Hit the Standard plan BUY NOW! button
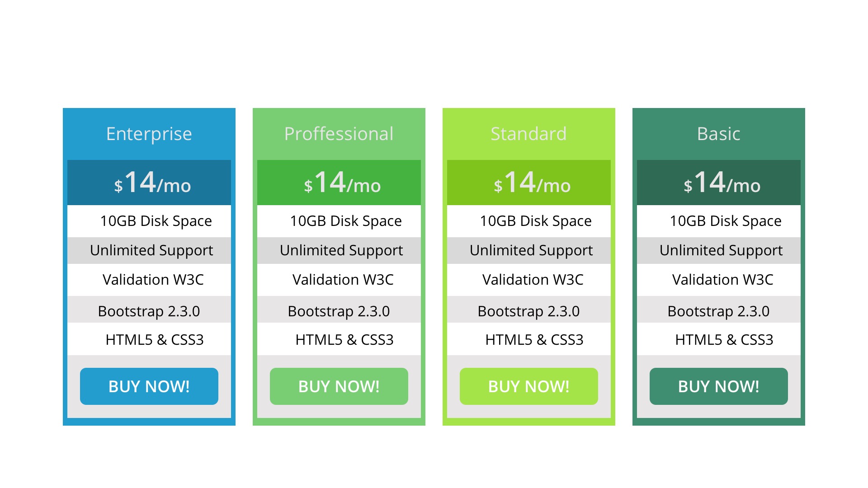 [529, 386]
